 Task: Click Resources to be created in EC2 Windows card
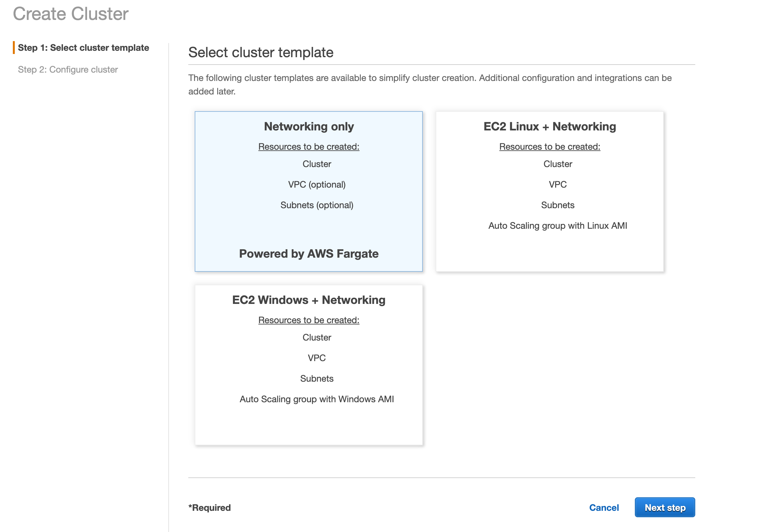tap(308, 320)
